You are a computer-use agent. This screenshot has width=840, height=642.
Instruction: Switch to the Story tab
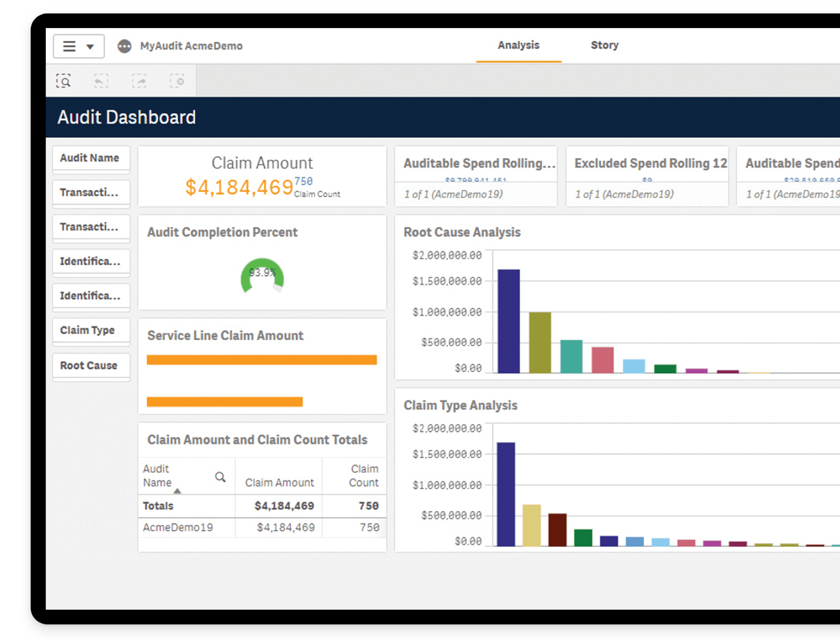[x=604, y=45]
